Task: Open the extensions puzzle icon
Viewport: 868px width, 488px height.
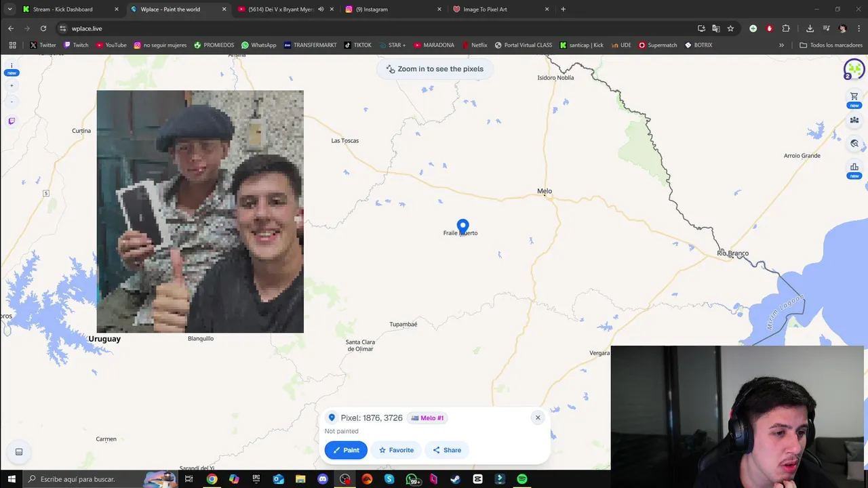Action: 786,28
